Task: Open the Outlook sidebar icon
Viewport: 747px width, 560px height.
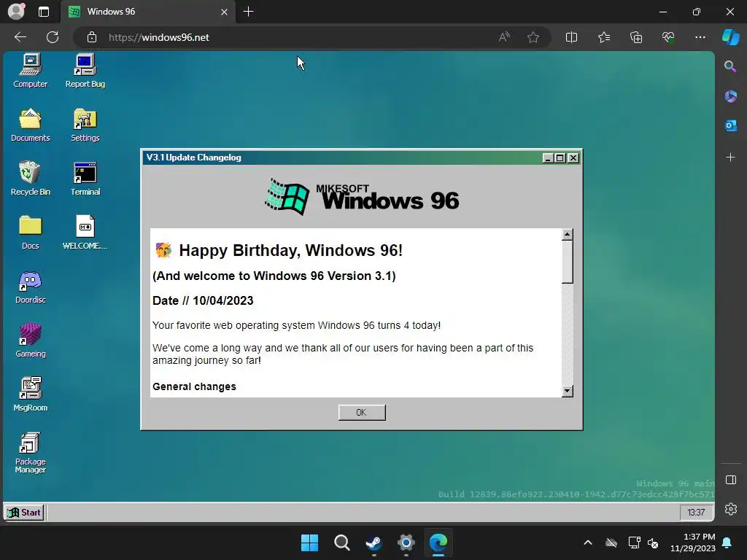Action: pos(731,125)
